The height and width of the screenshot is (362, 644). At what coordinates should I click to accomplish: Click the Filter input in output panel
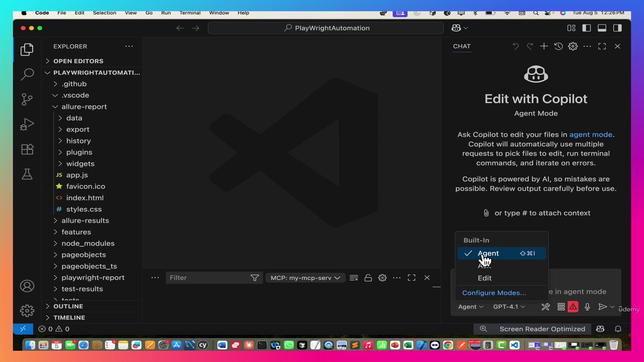[208, 278]
